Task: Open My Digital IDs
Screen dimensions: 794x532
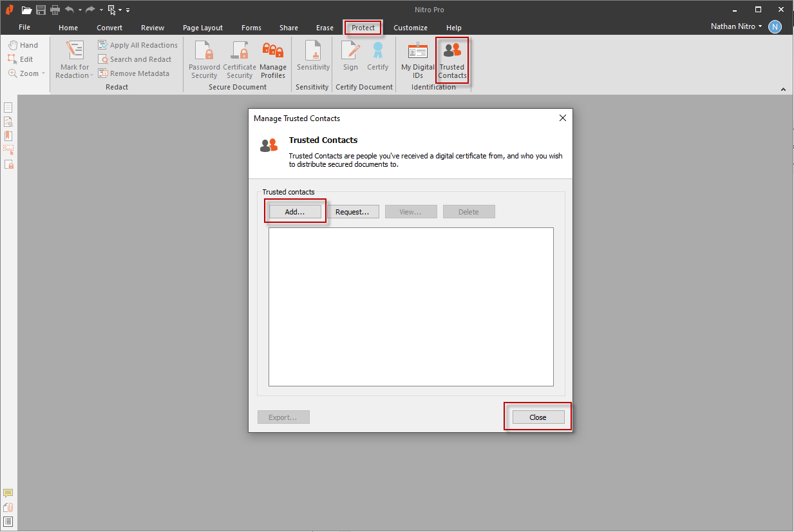Action: pyautogui.click(x=417, y=58)
